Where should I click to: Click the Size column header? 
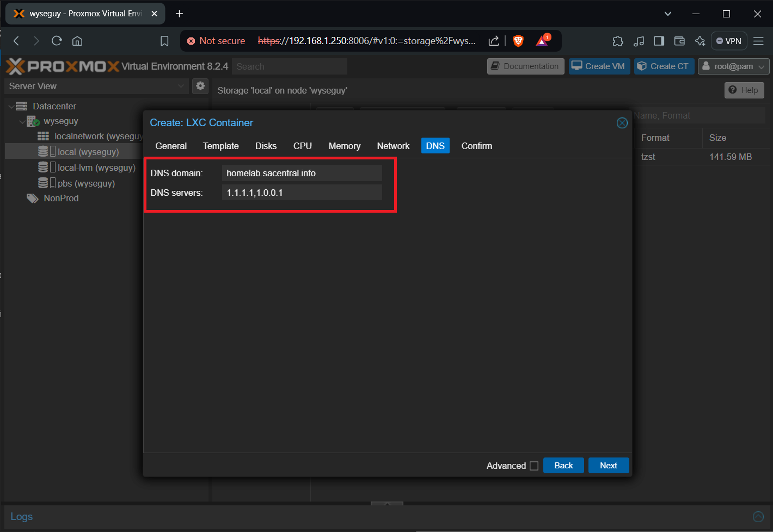[717, 138]
